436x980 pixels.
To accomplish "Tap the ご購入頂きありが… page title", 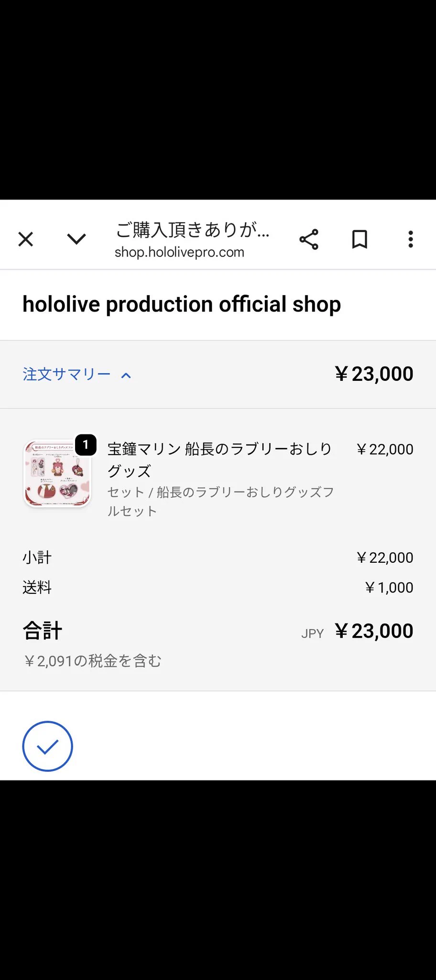I will point(193,230).
